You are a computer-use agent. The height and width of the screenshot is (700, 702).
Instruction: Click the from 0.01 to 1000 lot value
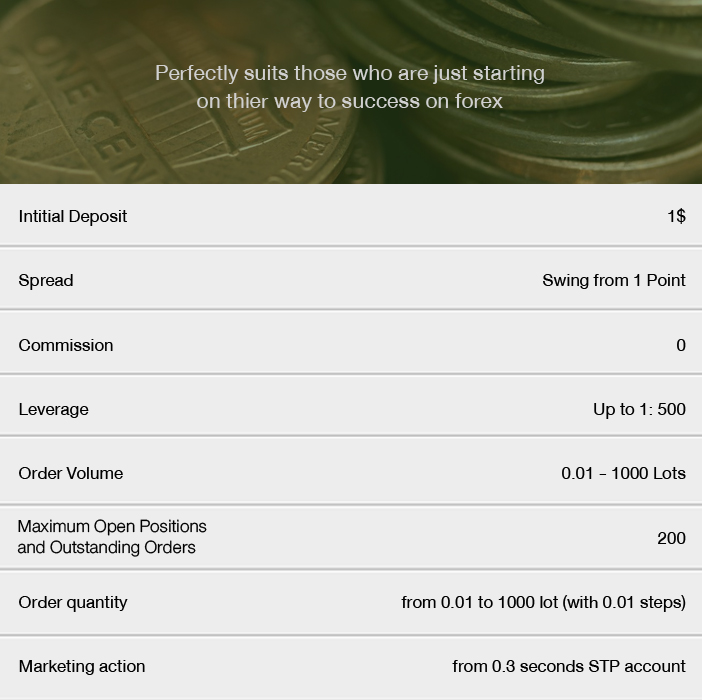point(544,602)
